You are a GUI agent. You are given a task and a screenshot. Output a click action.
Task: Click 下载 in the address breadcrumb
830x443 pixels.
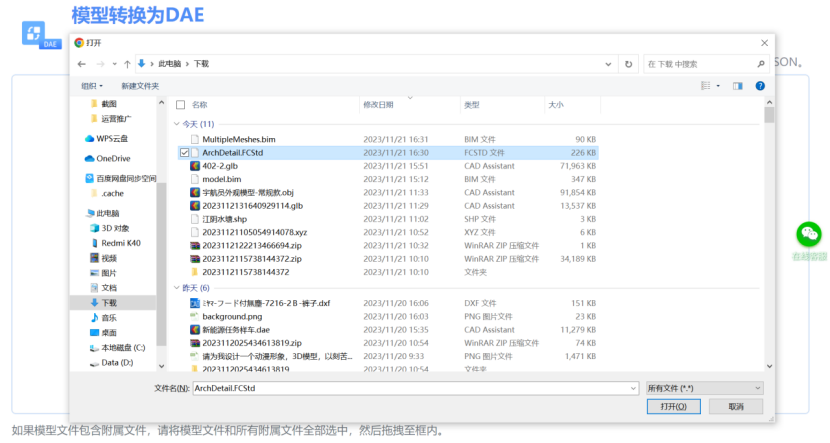pos(201,64)
